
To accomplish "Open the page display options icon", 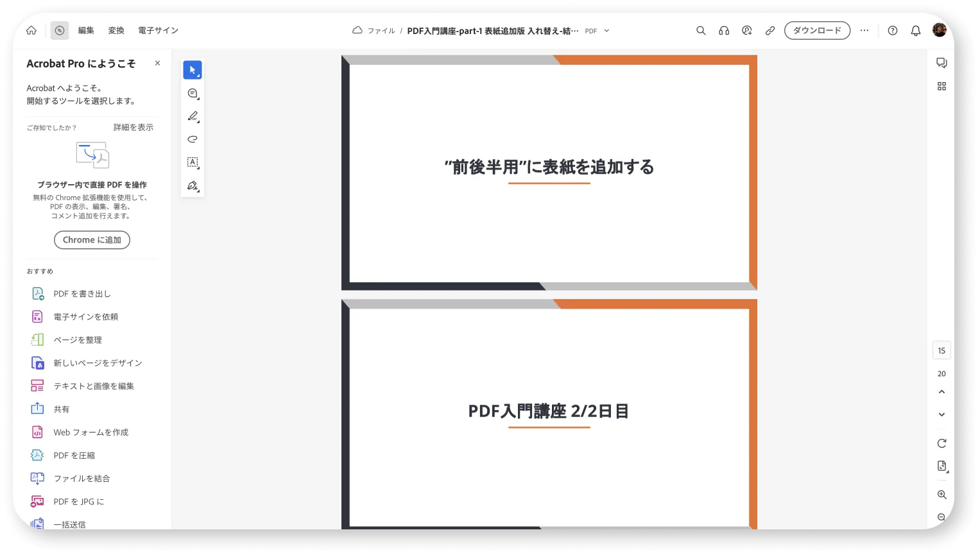I will [941, 466].
